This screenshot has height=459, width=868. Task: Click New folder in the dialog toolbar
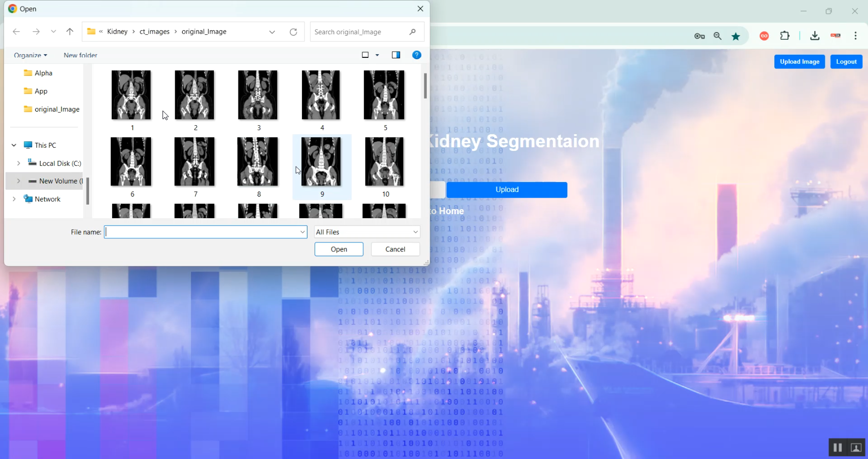[x=81, y=55]
